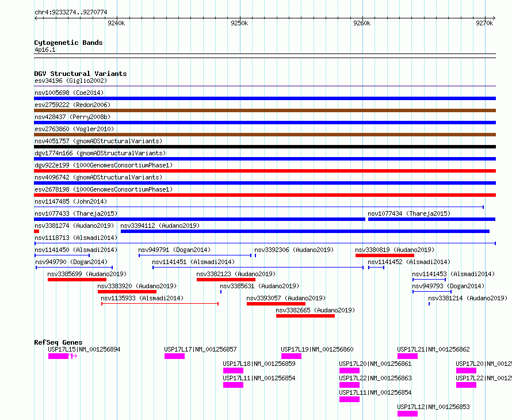Click nsv3382123 (Audano2019) label
This screenshot has width=512, height=420.
pos(236,274)
